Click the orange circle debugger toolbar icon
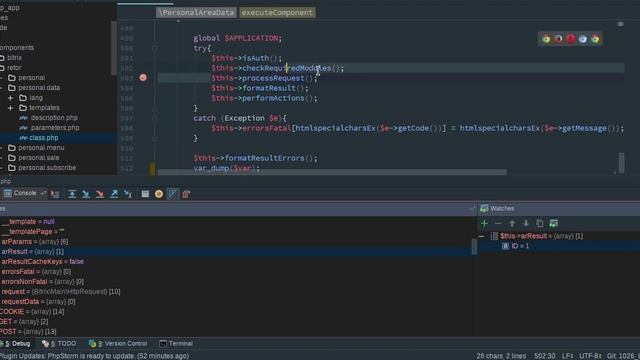The width and height of the screenshot is (640, 360). pyautogui.click(x=159, y=194)
